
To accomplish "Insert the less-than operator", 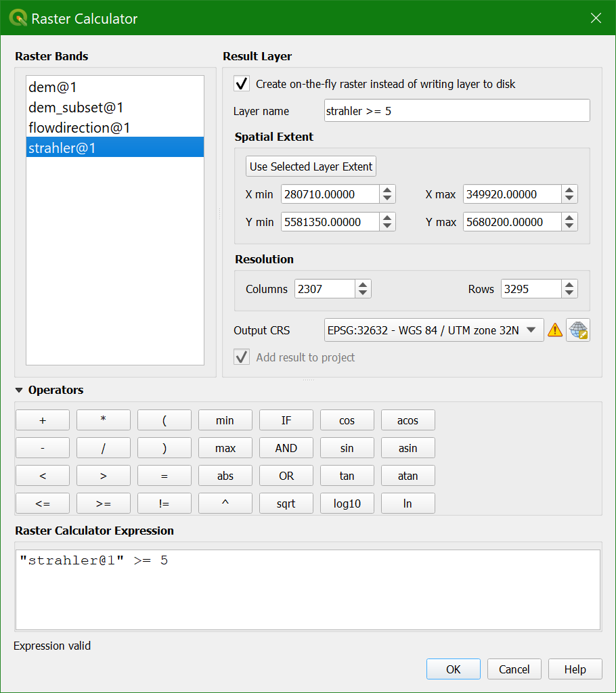I will pyautogui.click(x=43, y=476).
